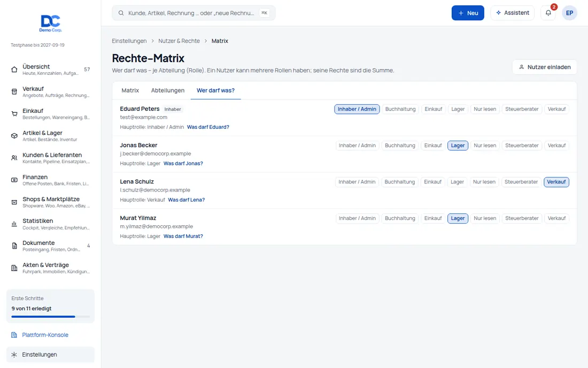Screen dimensions: 588x368
Task: Open notifications bell icon
Action: click(x=548, y=13)
